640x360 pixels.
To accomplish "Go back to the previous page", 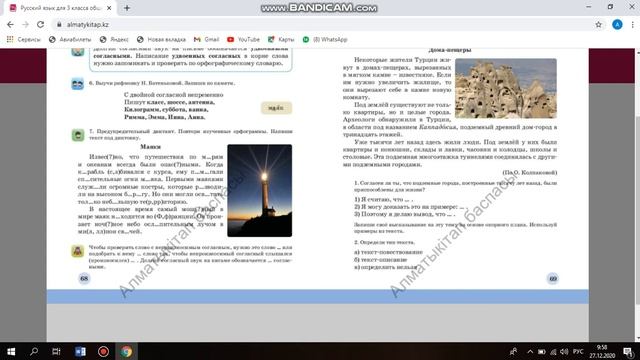I will coord(10,24).
